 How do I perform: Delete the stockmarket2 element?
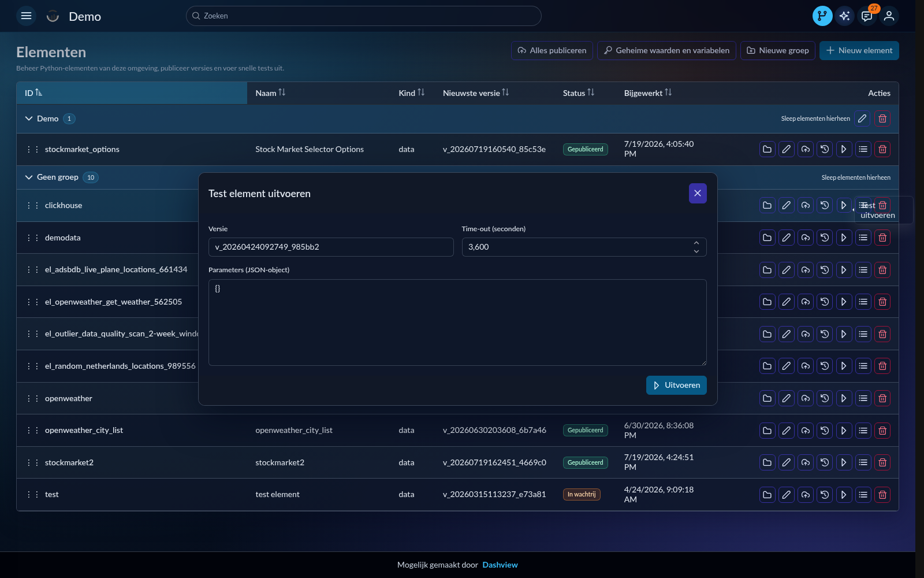click(882, 462)
